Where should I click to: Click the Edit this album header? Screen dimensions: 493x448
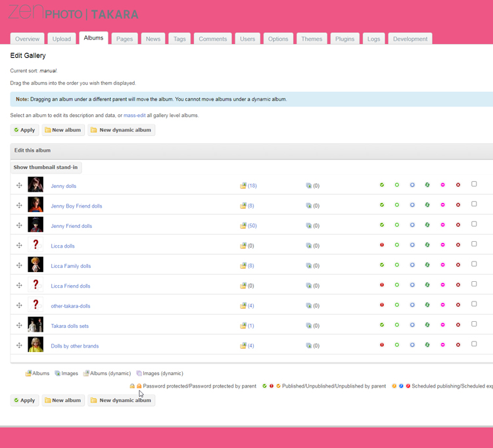(32, 150)
